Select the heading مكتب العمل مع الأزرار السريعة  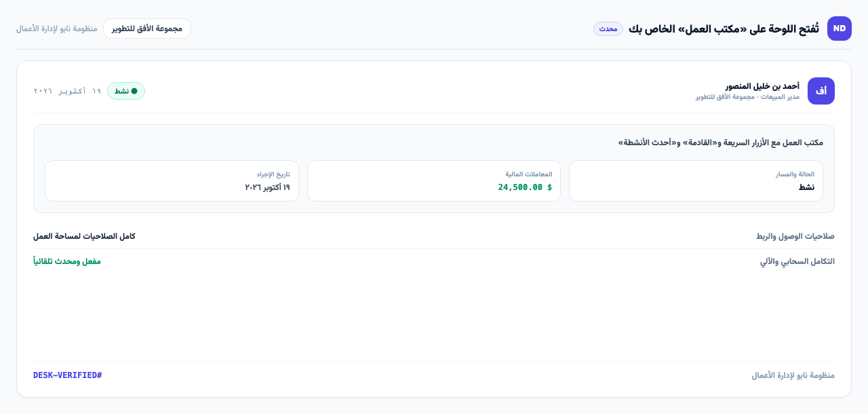[x=721, y=143]
